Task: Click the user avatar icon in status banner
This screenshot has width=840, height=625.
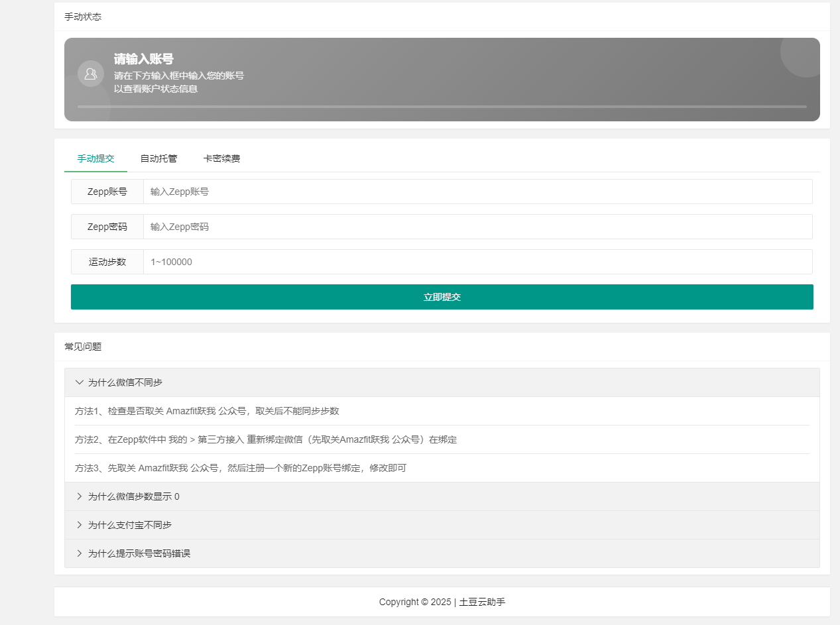Action: click(x=91, y=74)
